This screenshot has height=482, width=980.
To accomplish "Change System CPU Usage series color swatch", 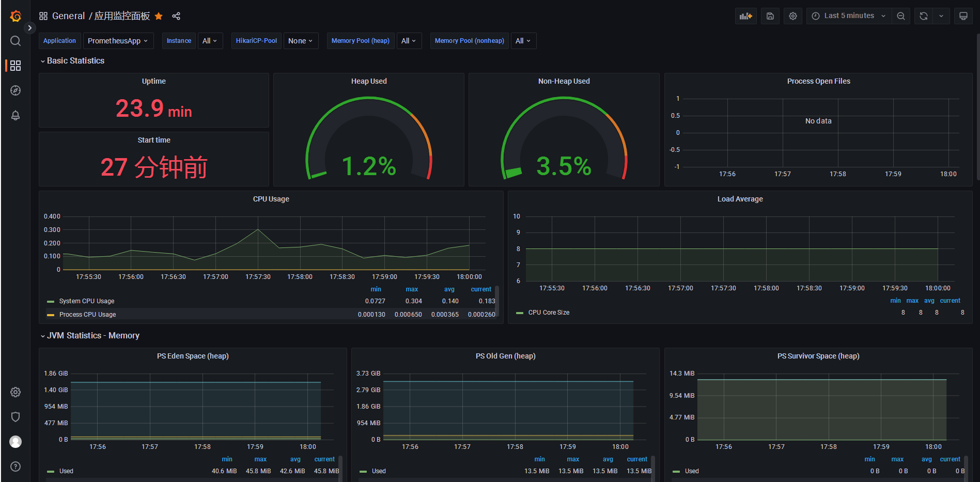I will coord(51,302).
